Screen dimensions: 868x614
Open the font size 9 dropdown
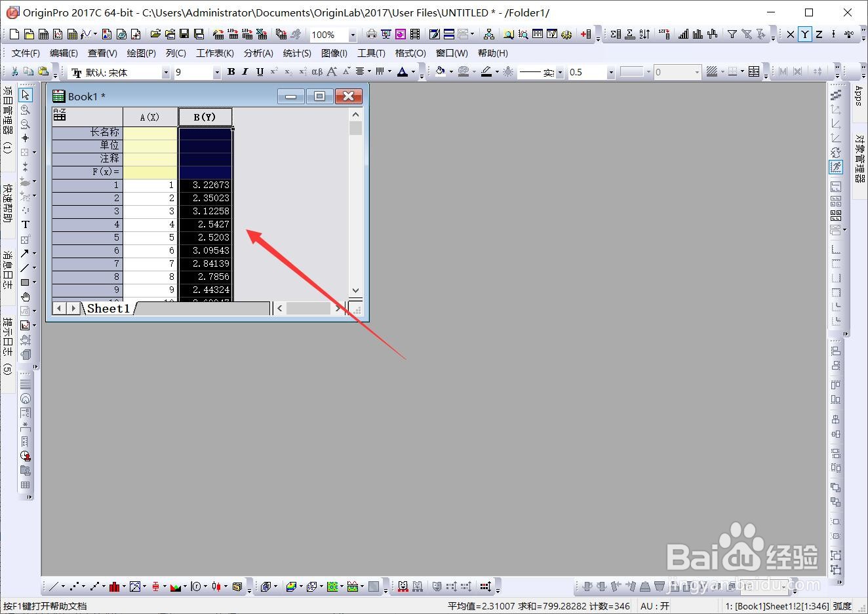tap(216, 72)
